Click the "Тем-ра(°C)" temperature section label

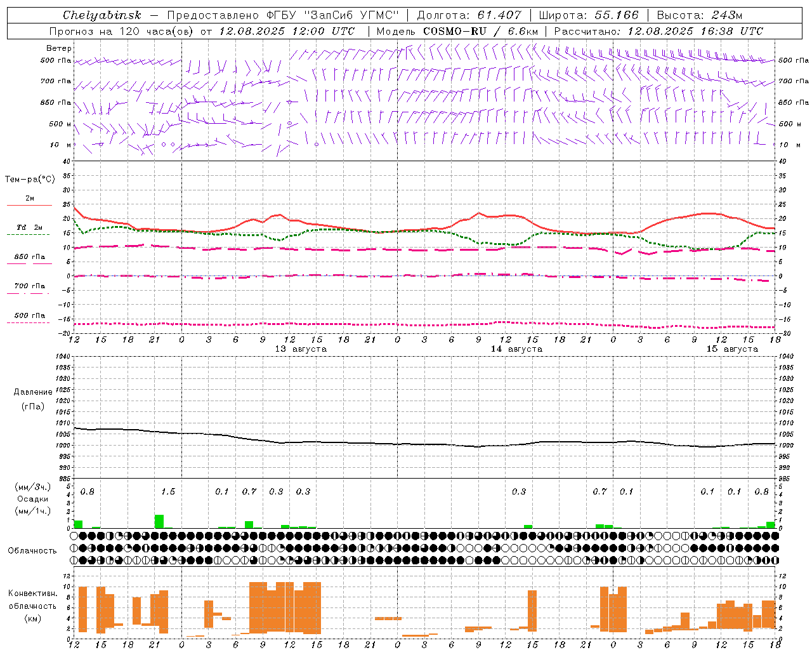tap(30, 180)
